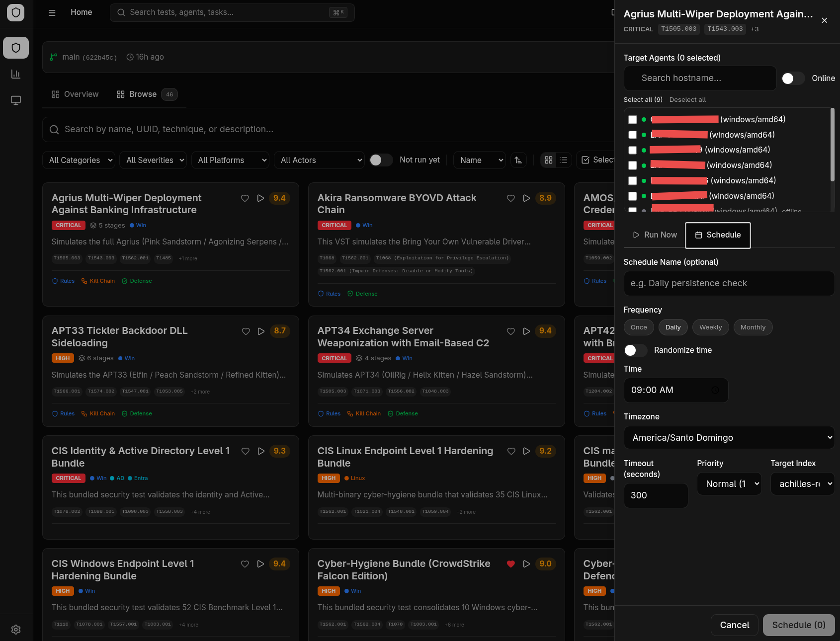This screenshot has height=641, width=840.
Task: Click the Search hostname field
Action: (x=700, y=79)
